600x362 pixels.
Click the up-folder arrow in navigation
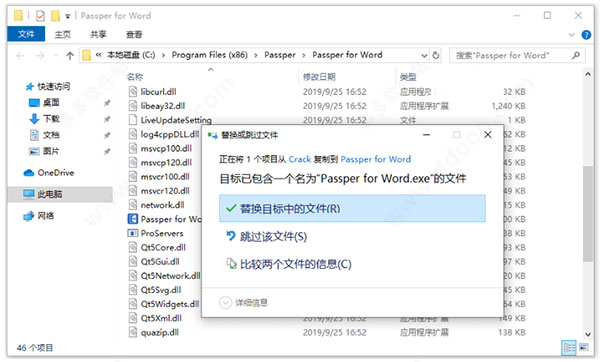tap(70, 56)
